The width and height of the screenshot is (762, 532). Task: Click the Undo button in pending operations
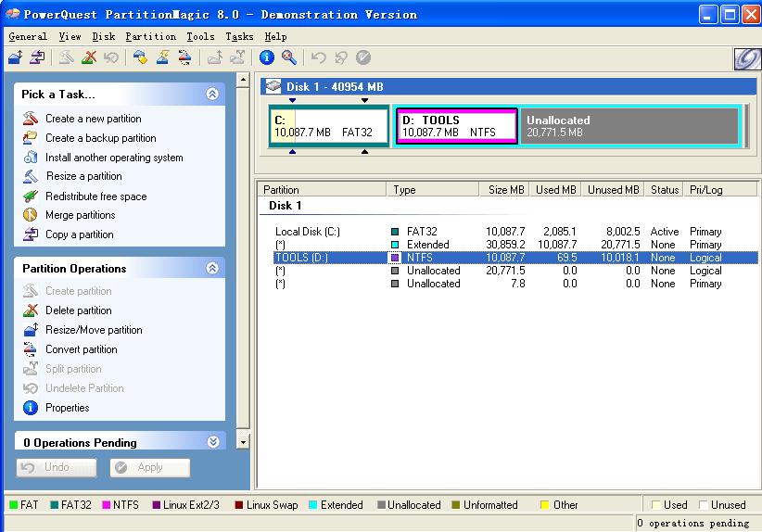coord(57,467)
